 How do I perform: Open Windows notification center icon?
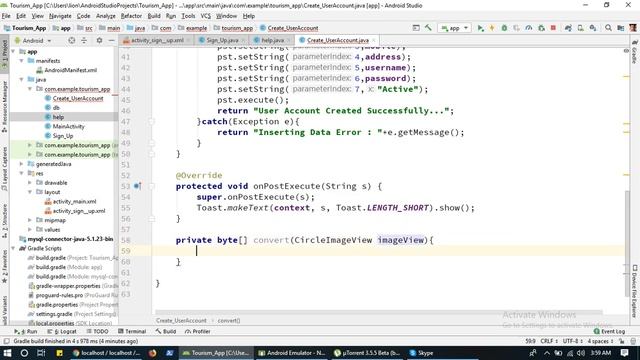coord(624,353)
